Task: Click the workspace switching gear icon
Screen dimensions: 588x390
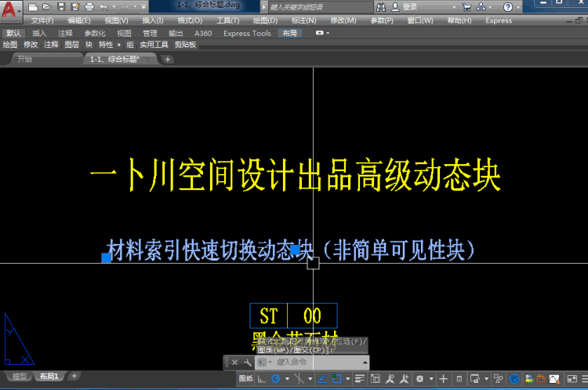Action: pos(419,379)
